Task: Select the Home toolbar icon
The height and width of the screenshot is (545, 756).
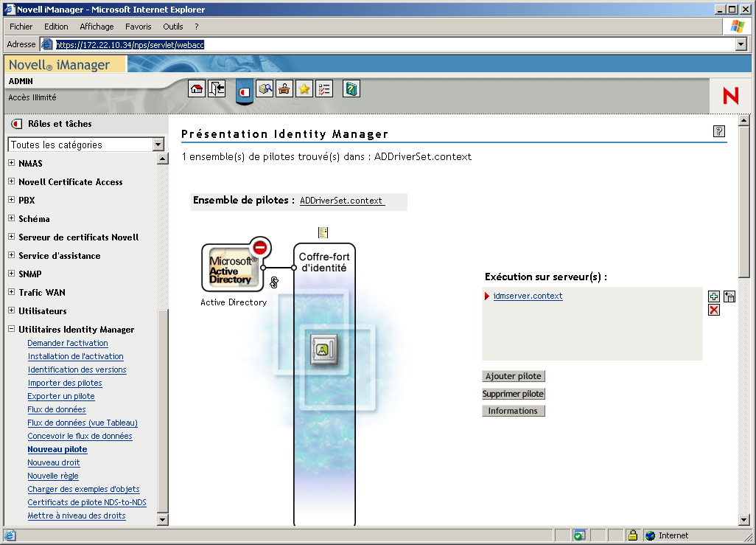Action: pos(197,88)
